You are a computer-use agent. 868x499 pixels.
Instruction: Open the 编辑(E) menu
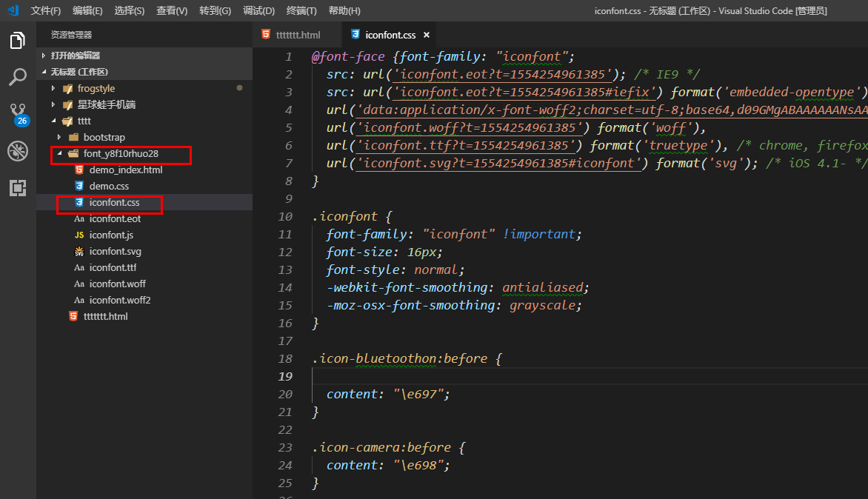(x=87, y=10)
